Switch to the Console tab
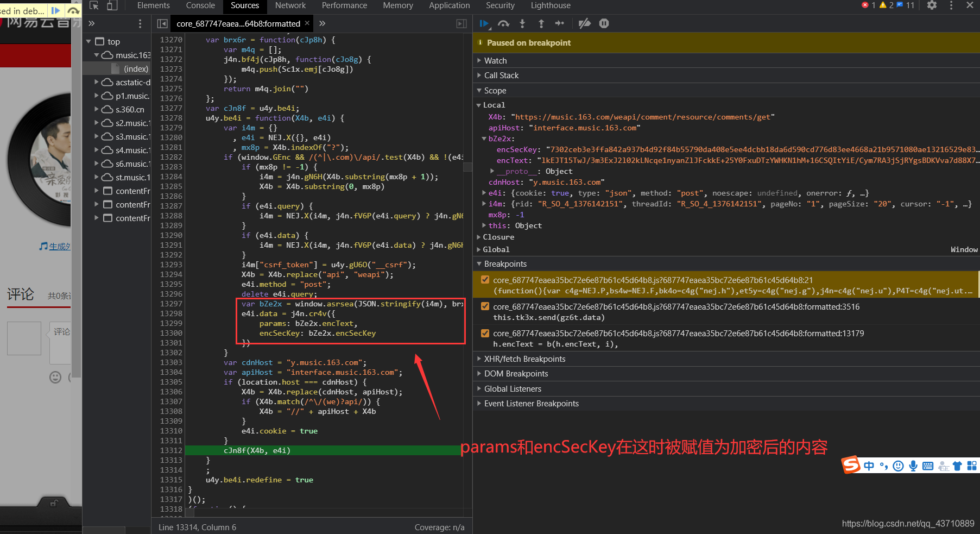 pyautogui.click(x=200, y=5)
